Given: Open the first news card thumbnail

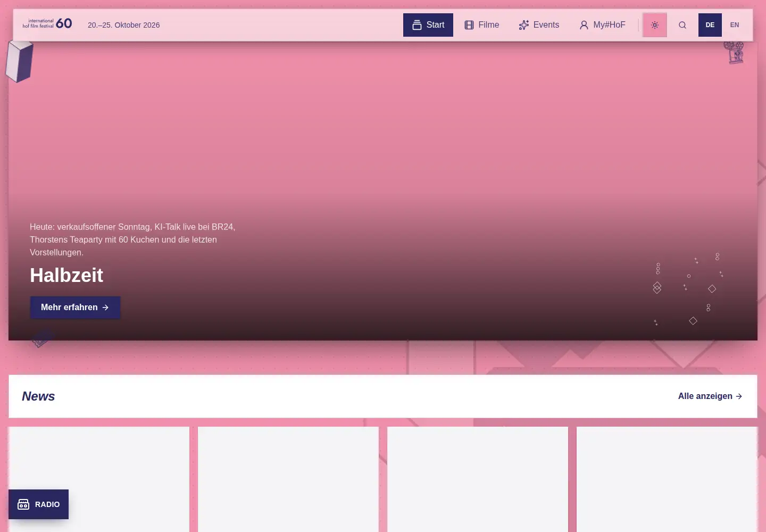Looking at the screenshot, I should [x=99, y=479].
